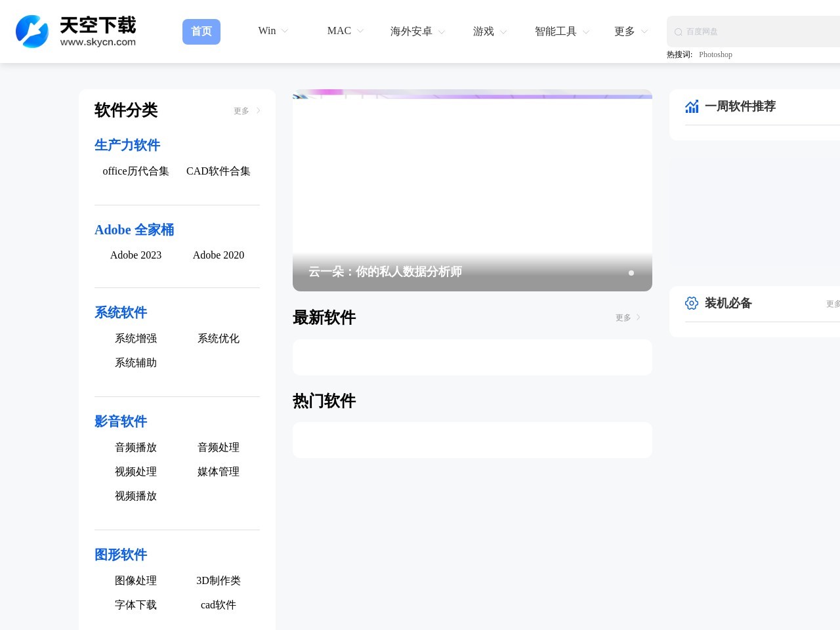840x630 pixels.
Task: Click the gear icon beside 装机必备
Action: (692, 303)
